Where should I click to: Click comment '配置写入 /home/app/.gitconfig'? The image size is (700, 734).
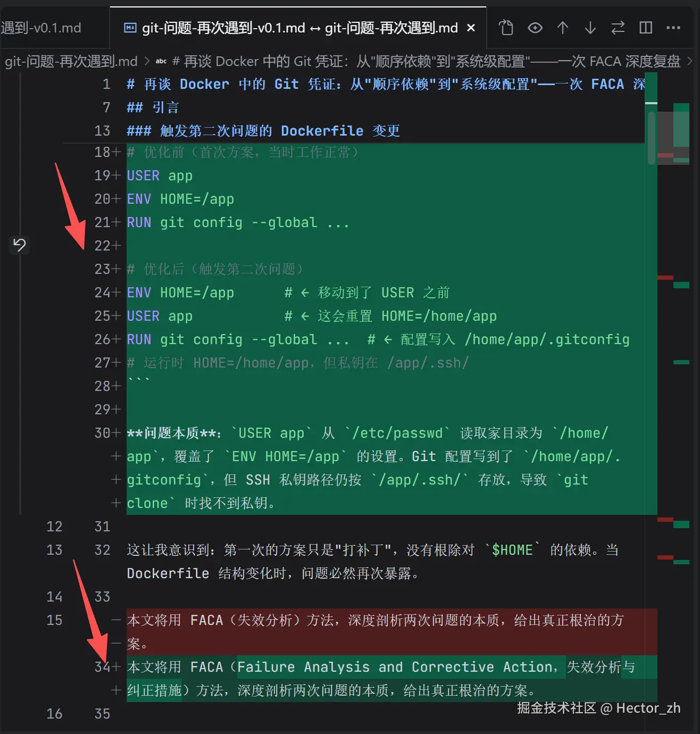[x=515, y=339]
